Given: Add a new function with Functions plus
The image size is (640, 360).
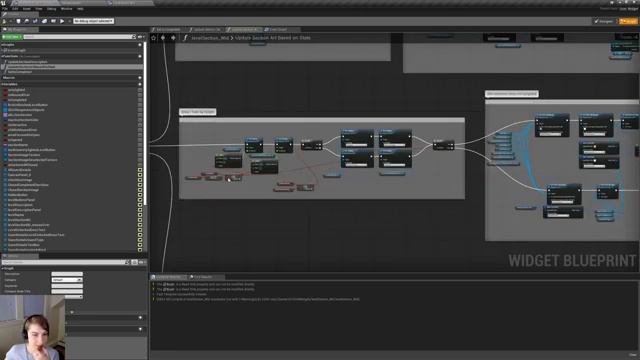Looking at the screenshot, I should tap(140, 56).
